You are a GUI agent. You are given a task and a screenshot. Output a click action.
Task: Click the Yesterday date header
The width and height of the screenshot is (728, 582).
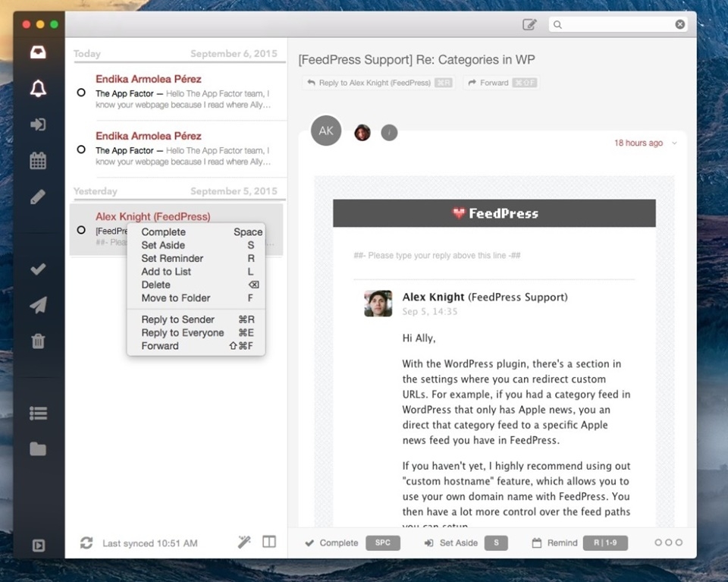click(96, 191)
